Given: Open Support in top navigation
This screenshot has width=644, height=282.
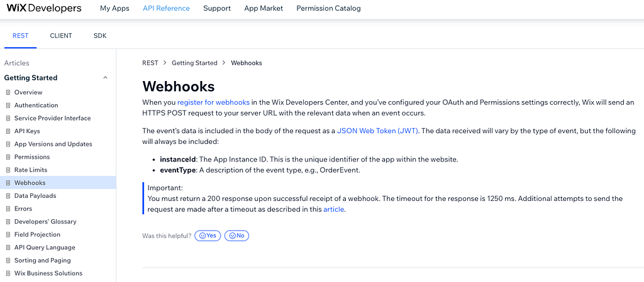Looking at the screenshot, I should (217, 8).
